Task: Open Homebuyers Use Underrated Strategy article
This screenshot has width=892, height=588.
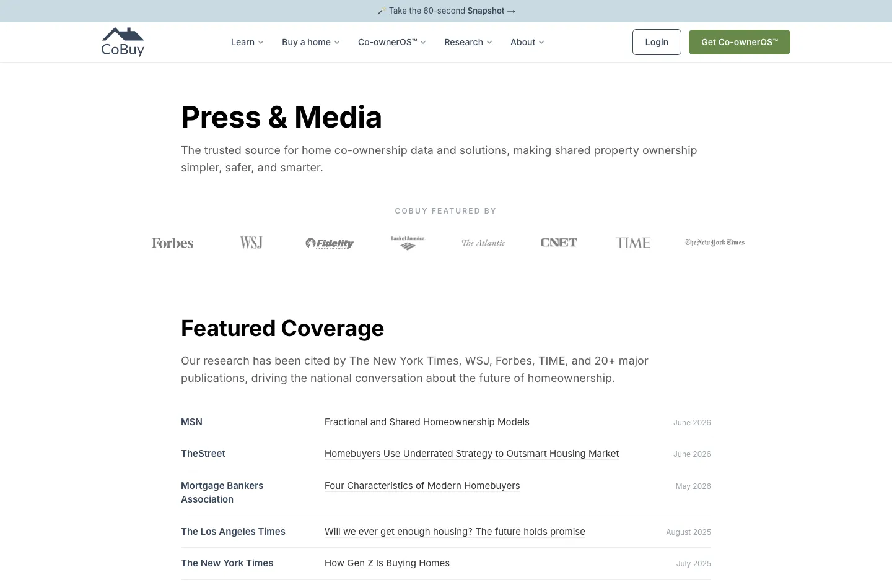Action: [x=471, y=454]
